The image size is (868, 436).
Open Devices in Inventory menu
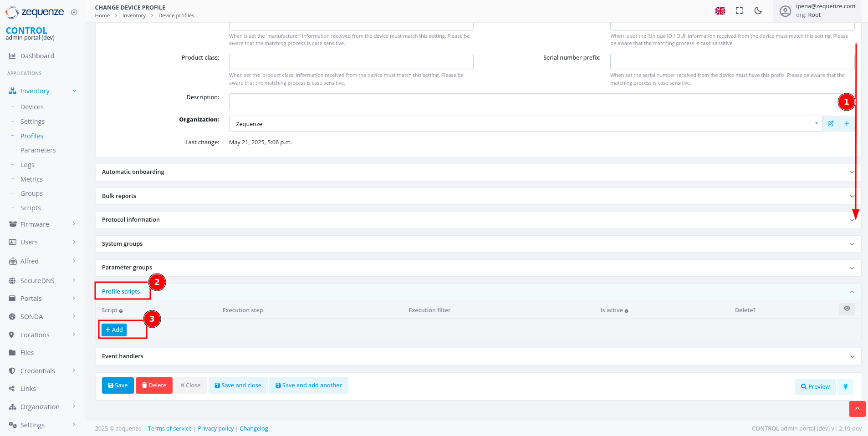point(32,107)
